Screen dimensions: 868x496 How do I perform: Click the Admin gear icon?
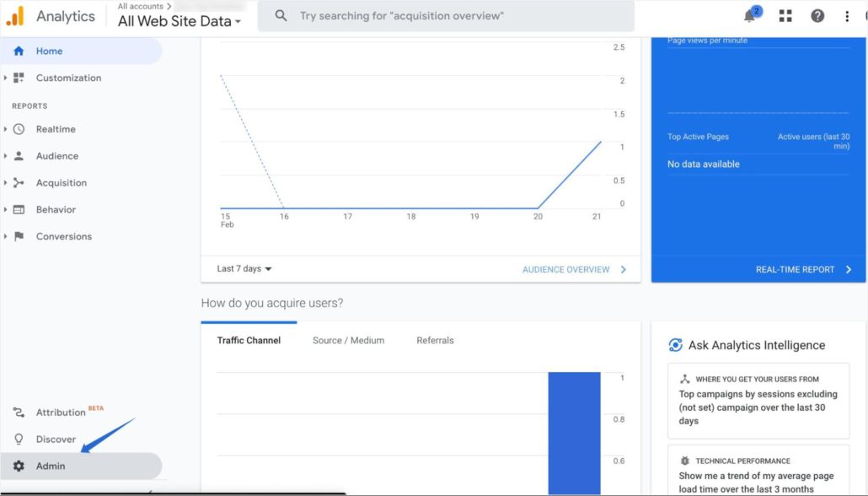click(x=19, y=466)
